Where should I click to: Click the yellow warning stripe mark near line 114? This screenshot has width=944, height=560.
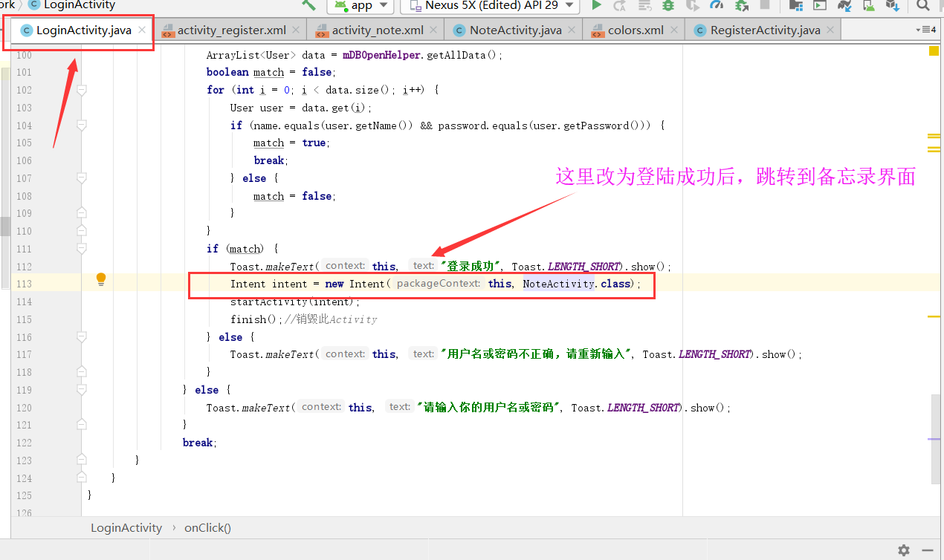coord(934,317)
